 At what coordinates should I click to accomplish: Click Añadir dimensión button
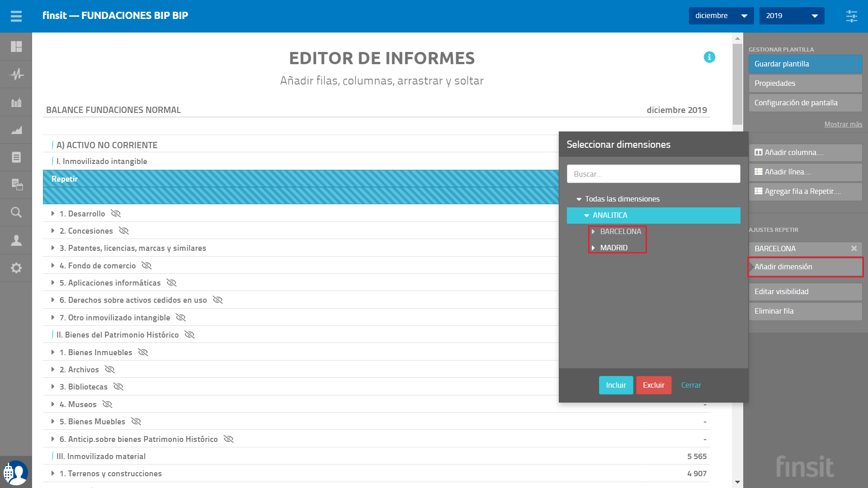[805, 267]
